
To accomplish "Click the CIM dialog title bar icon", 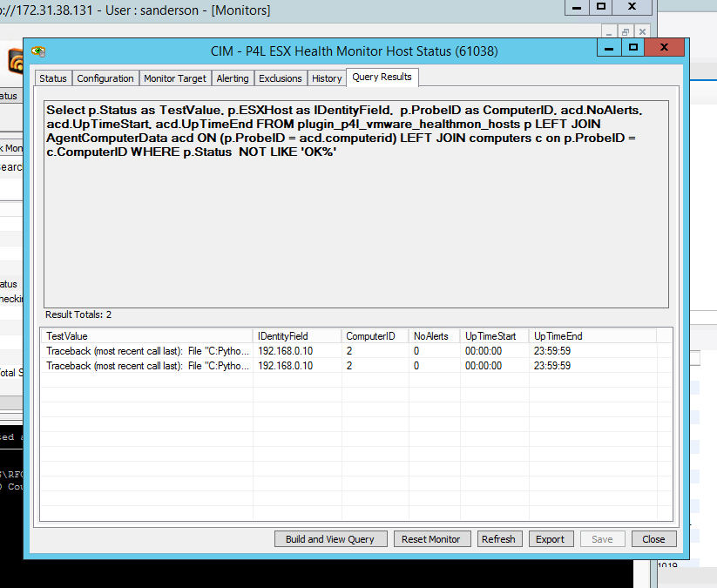I will (38, 51).
